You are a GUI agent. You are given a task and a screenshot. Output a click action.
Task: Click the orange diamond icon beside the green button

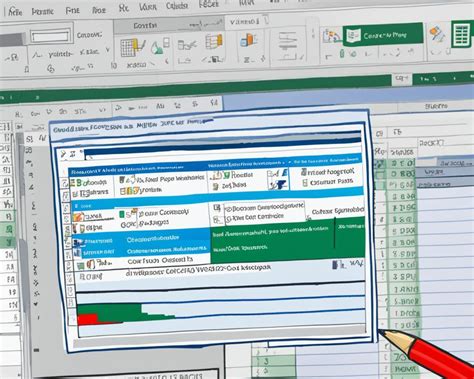click(x=437, y=33)
